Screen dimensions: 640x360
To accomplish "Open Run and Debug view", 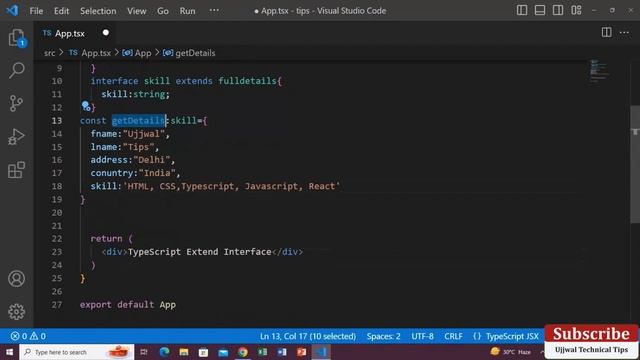I will (x=16, y=137).
